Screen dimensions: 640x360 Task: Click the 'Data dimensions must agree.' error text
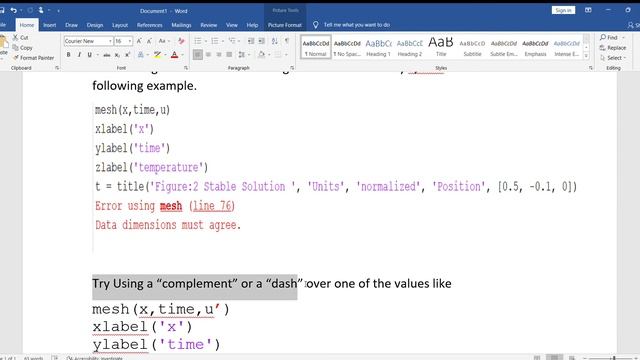coord(168,225)
